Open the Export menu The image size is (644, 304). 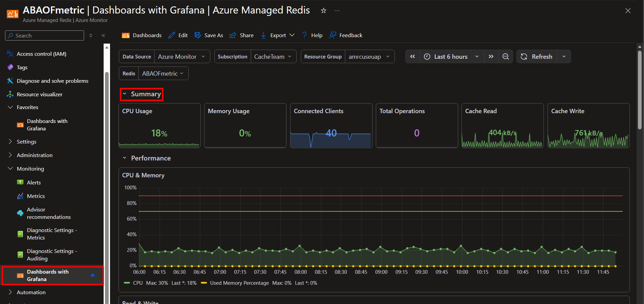278,35
